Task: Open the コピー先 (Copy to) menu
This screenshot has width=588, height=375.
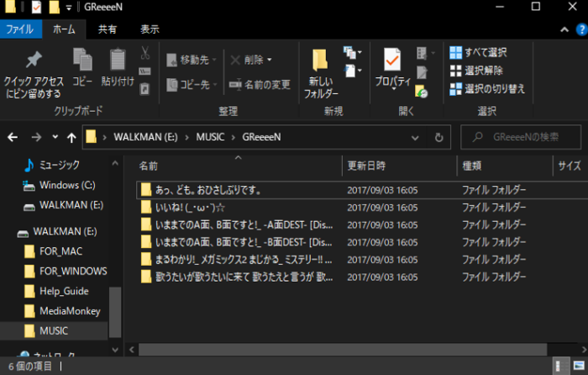Action: tap(192, 84)
